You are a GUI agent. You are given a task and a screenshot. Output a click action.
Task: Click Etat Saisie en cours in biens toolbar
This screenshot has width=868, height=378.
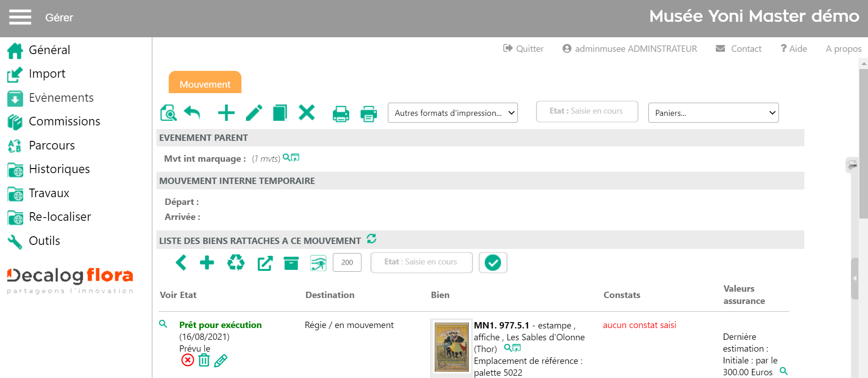click(x=421, y=262)
